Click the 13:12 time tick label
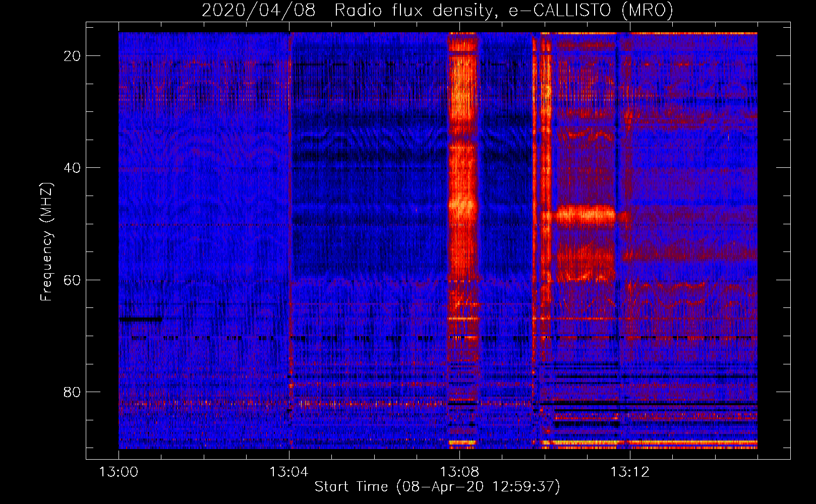Viewport: 816px width, 504px height. [630, 472]
